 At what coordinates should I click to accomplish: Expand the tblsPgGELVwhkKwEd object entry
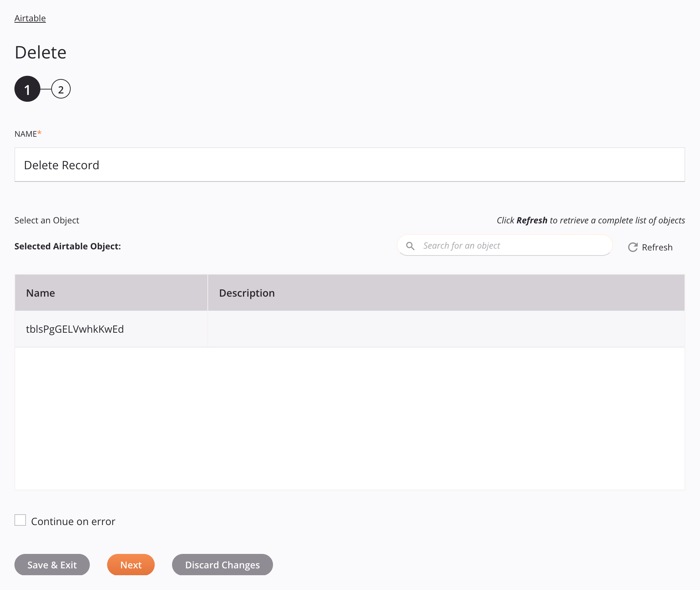click(x=75, y=328)
